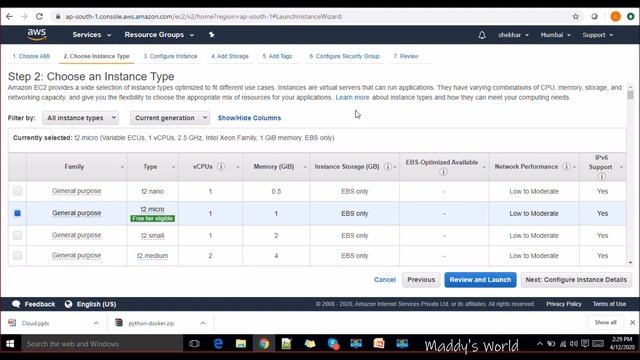The image size is (640, 360).
Task: Click the Feedback speech bubble icon
Action: click(16, 304)
